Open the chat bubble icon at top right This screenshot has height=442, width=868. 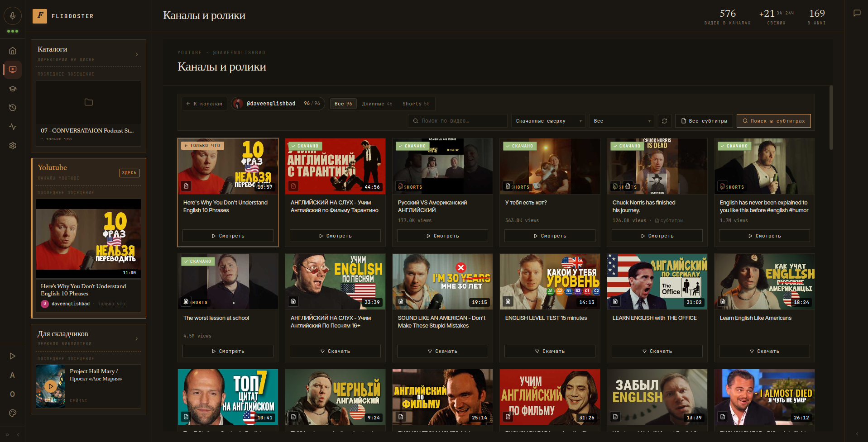[x=857, y=13]
